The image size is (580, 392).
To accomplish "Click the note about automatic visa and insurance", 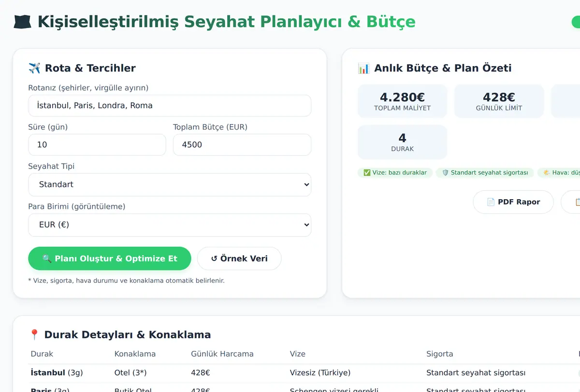I will click(x=127, y=280).
